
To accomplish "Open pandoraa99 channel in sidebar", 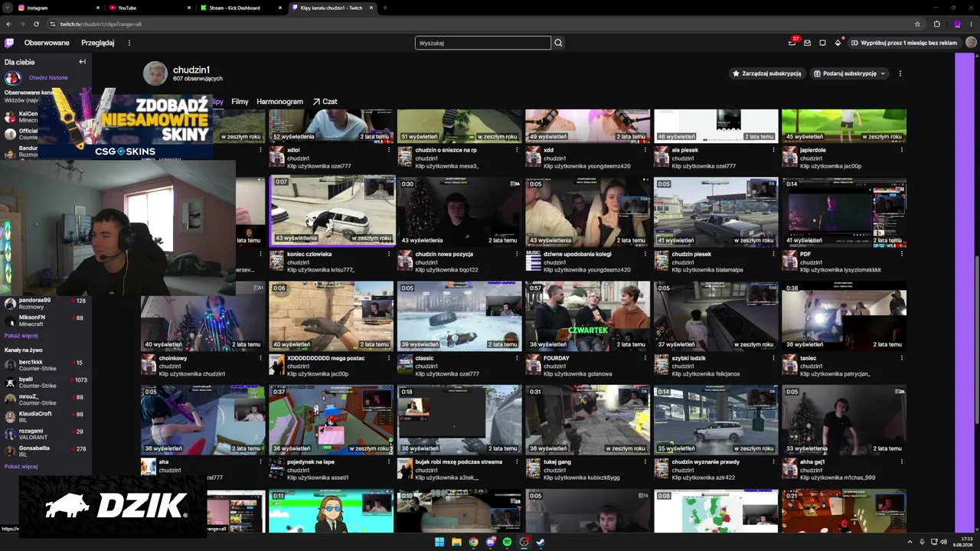I will 46,303.
